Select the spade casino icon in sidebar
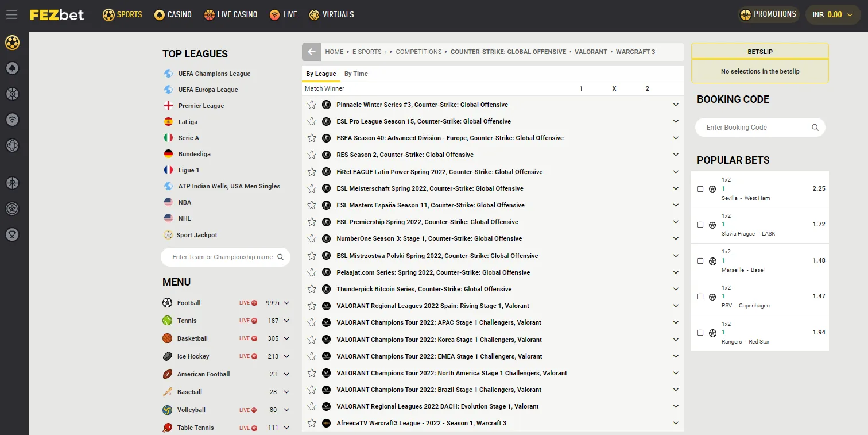Screen dimensions: 868x435 click(x=12, y=68)
